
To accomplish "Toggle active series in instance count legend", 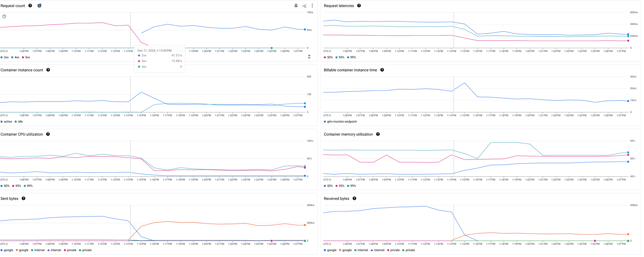I will (6, 122).
